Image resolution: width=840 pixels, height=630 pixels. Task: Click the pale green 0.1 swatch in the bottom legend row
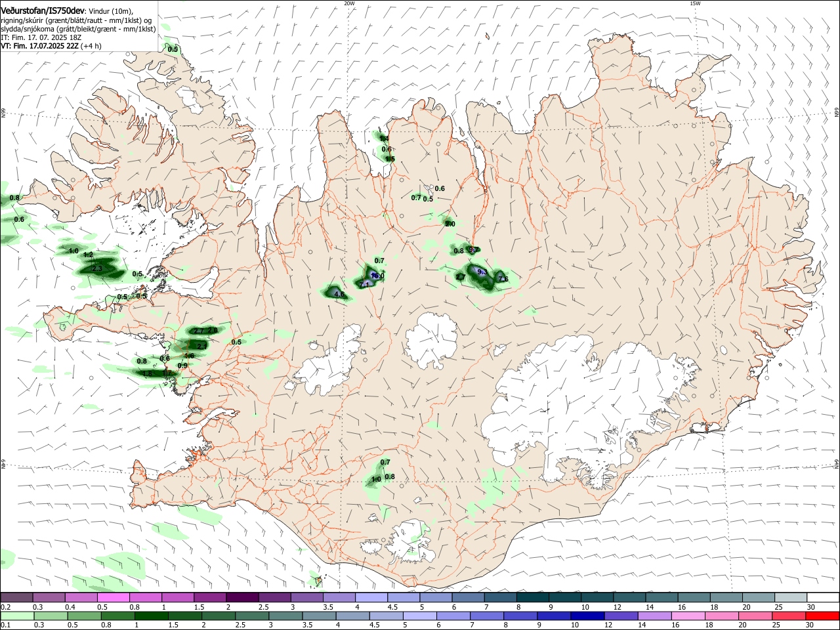pyautogui.click(x=16, y=616)
